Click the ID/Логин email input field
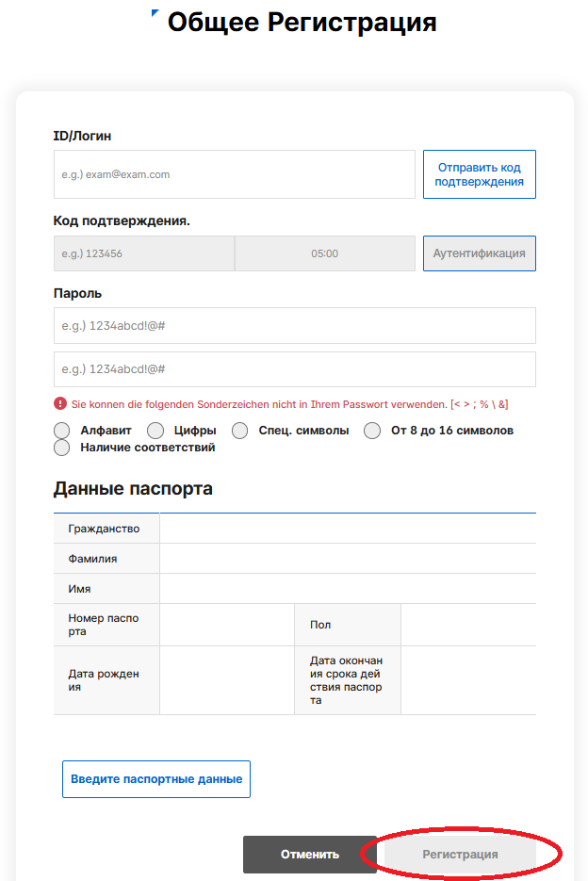The height and width of the screenshot is (881, 588). pos(235,174)
